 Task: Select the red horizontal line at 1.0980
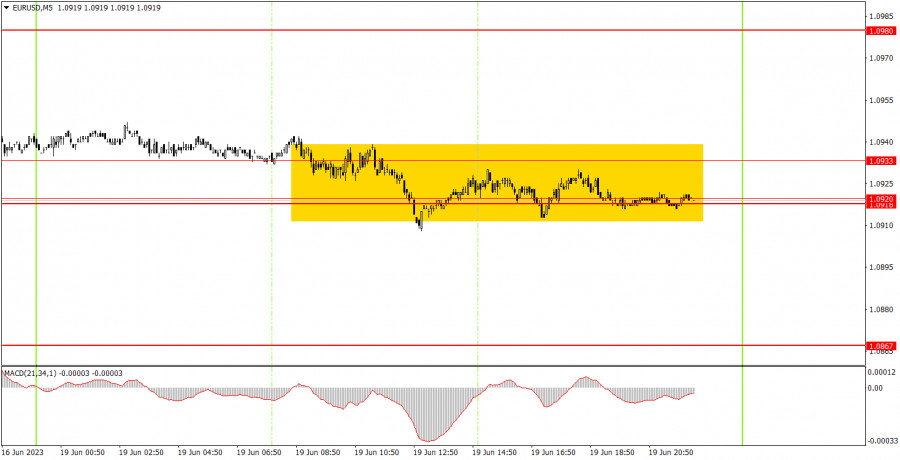(433, 30)
